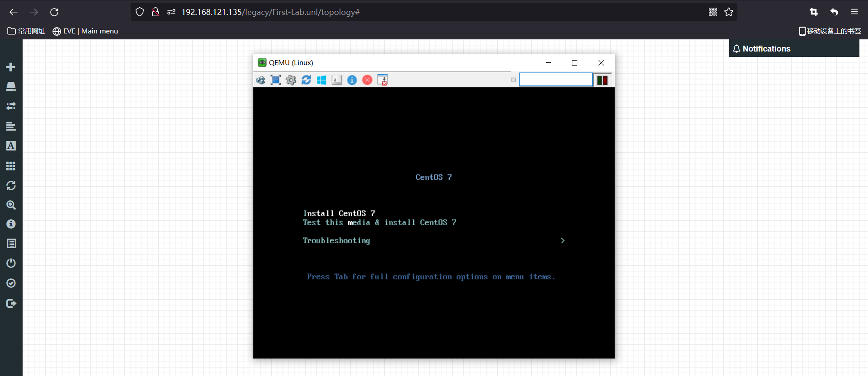
Task: Select 'Test this media & install CentOS 7'
Action: [x=380, y=222]
